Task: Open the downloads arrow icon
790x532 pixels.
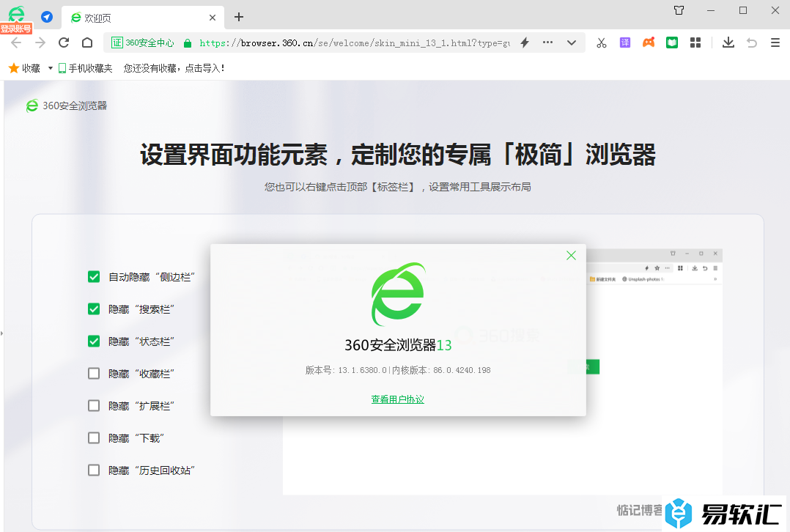Action: point(728,43)
